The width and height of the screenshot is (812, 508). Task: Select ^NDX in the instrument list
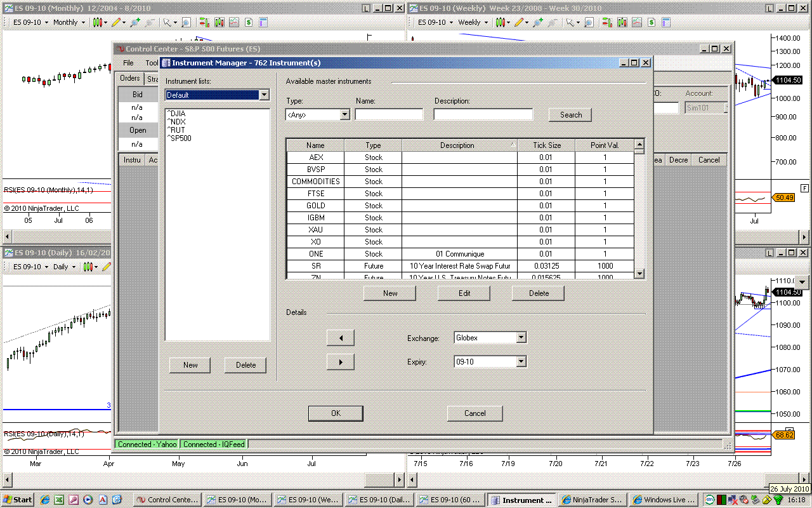tap(176, 122)
